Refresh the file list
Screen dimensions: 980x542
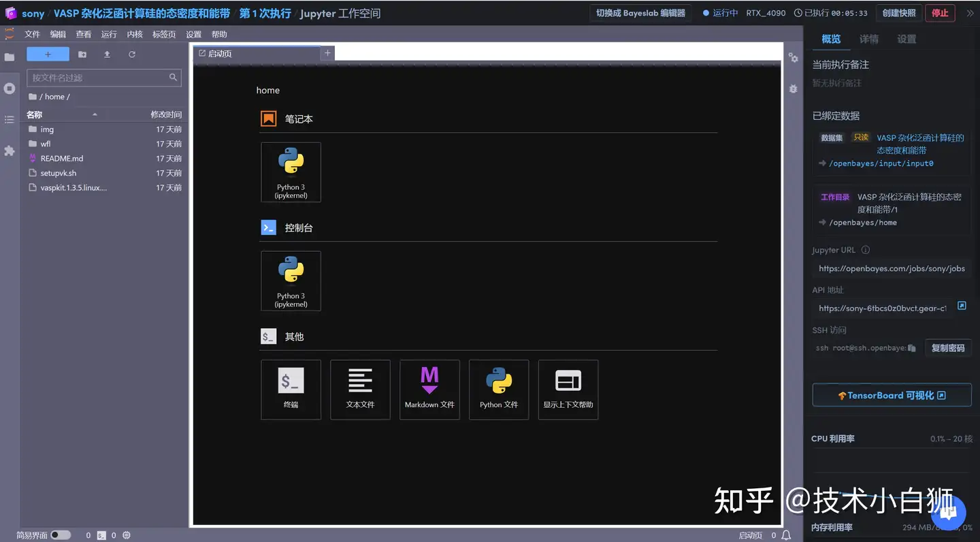pos(132,54)
